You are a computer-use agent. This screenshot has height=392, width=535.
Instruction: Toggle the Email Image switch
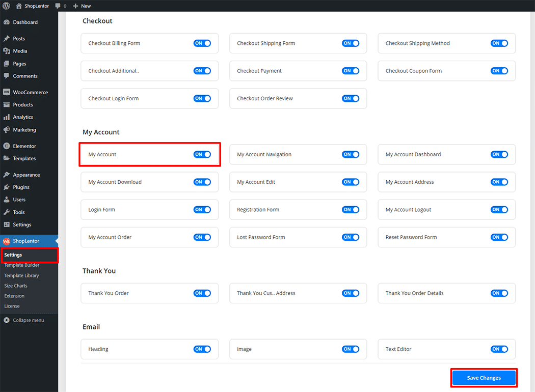coord(351,349)
